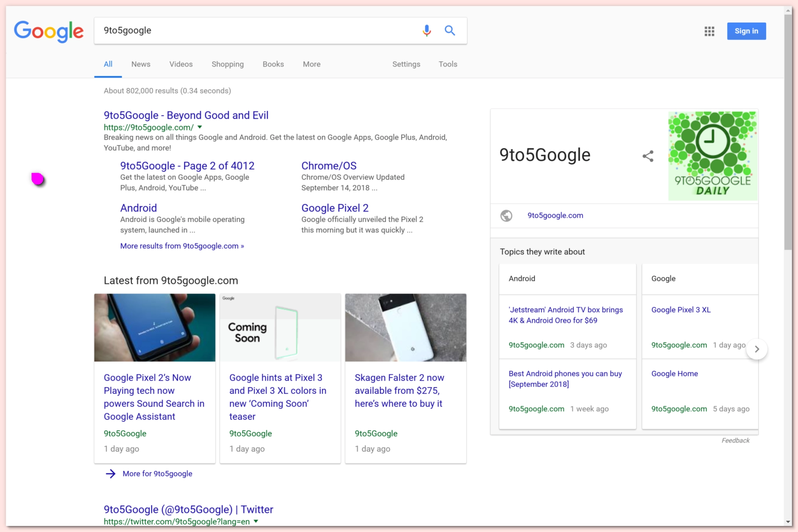Click the Sign in button
The image size is (798, 532).
[746, 31]
